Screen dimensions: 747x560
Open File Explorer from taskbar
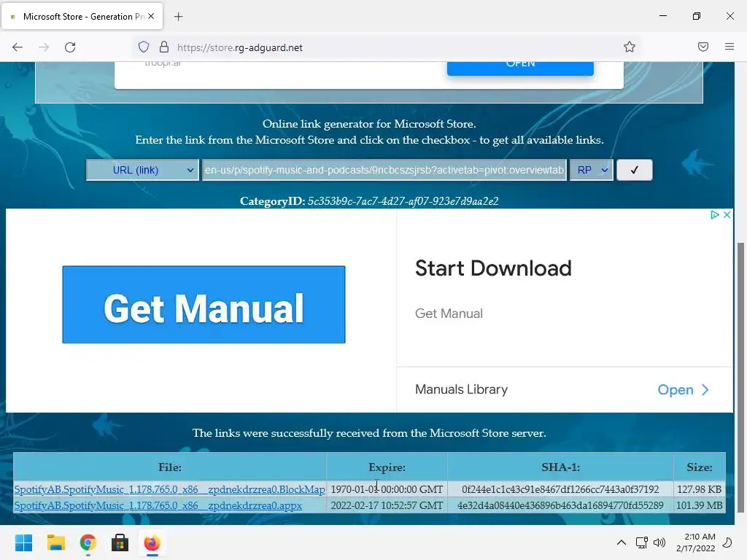pyautogui.click(x=55, y=542)
